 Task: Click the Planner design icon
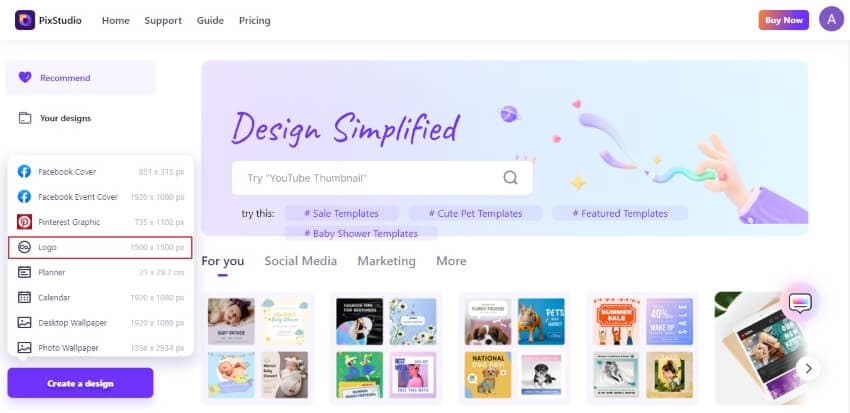pos(24,272)
